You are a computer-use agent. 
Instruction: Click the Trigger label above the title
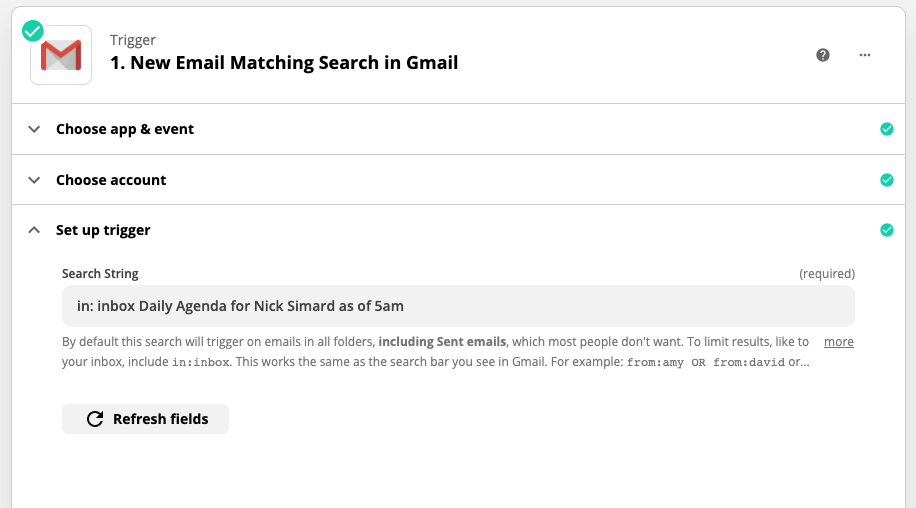133,40
